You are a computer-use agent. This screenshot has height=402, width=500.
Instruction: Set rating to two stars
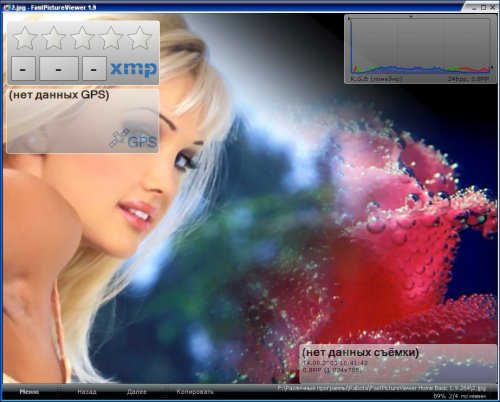click(53, 38)
